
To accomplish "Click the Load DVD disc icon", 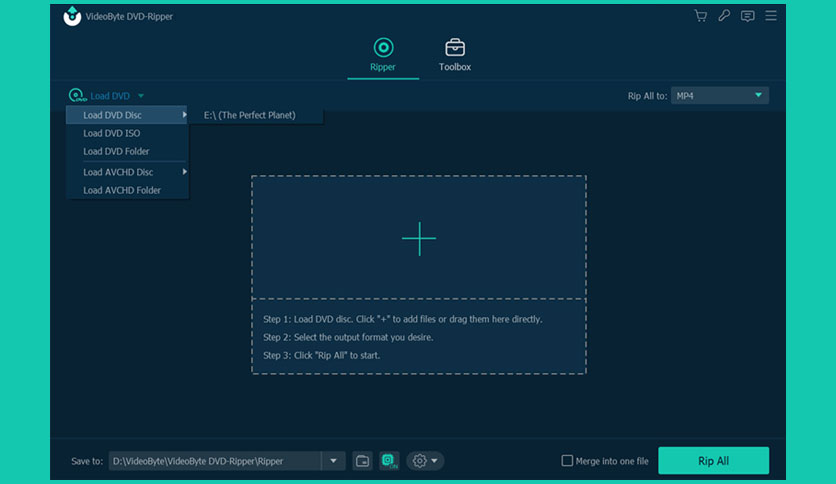I will point(77,95).
